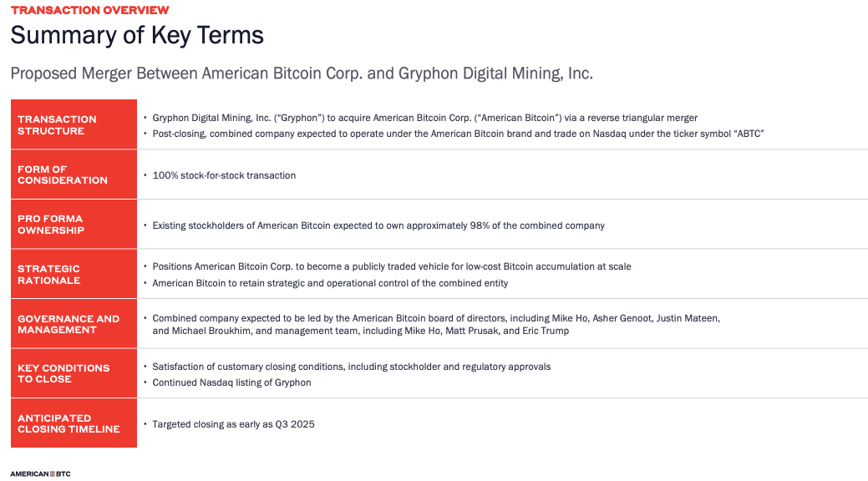
Task: Select the Targeted closing Q3 2025 text
Action: point(233,424)
